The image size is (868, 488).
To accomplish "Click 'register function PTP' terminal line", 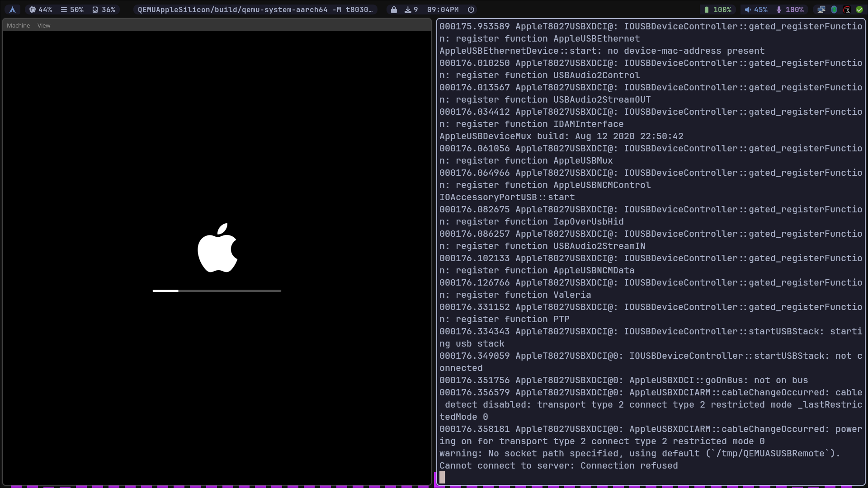I will point(504,319).
